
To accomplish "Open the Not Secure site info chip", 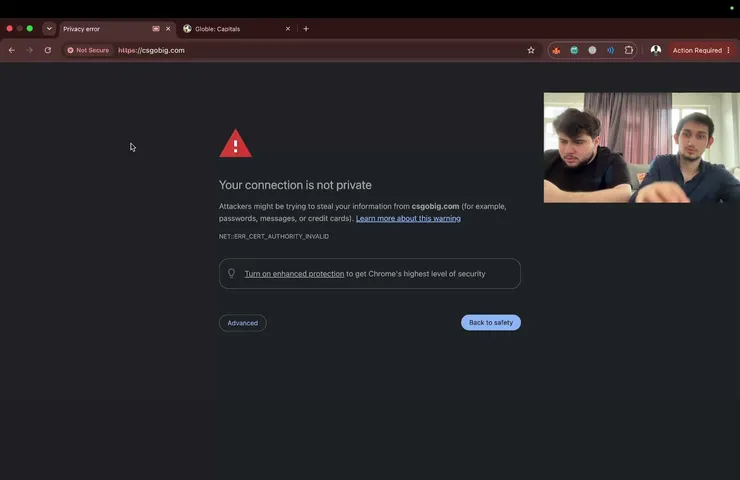I will [x=88, y=50].
